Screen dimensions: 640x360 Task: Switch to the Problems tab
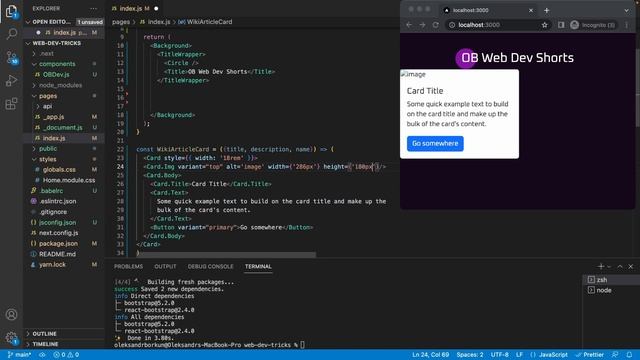[128, 267]
